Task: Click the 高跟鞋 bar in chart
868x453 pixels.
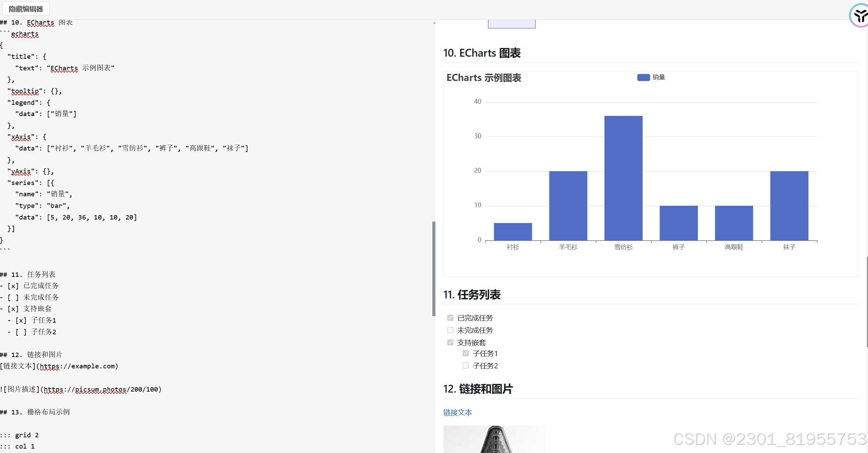Action: click(734, 223)
